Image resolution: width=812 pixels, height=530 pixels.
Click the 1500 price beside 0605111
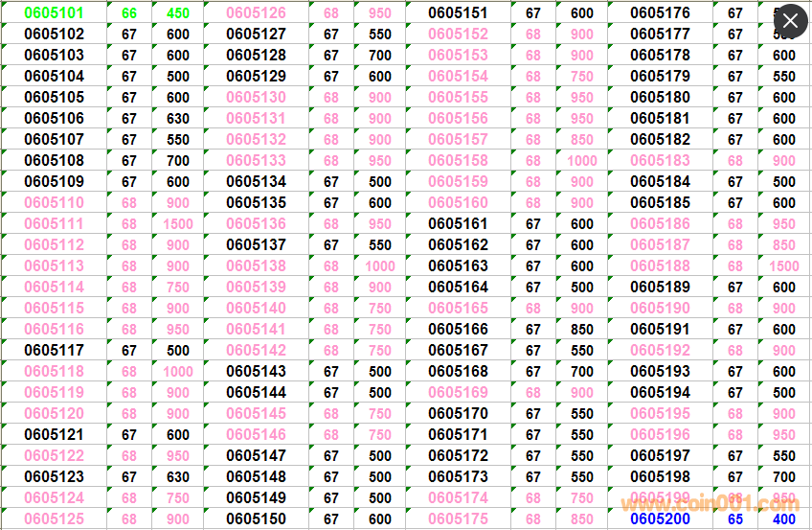[178, 224]
